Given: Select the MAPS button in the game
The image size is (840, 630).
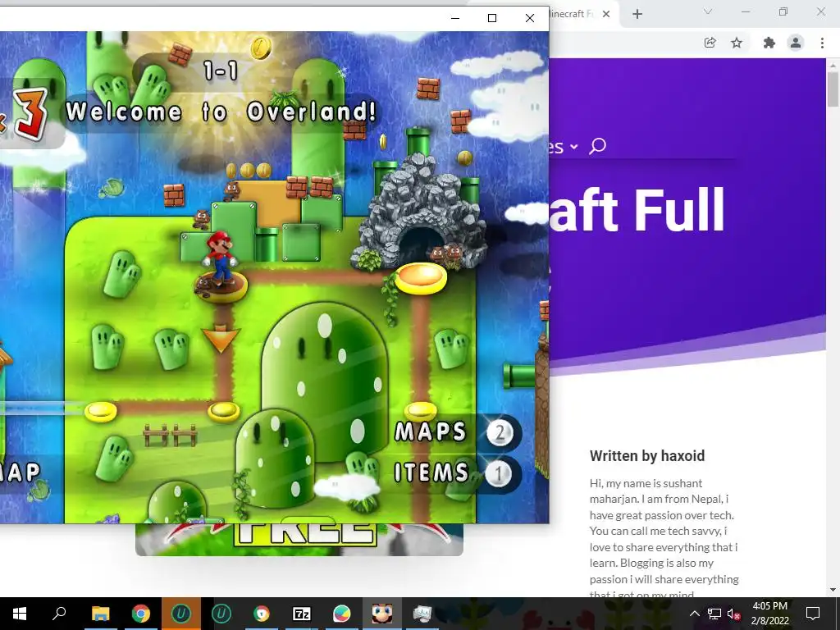Looking at the screenshot, I should [430, 431].
